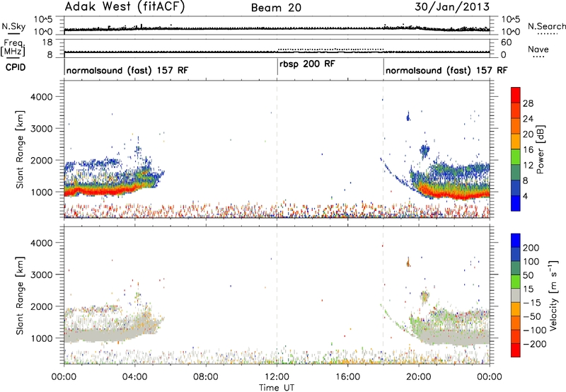Click the "Adak West (fitACF)" plot title
This screenshot has height=392, width=566.
tap(125, 6)
